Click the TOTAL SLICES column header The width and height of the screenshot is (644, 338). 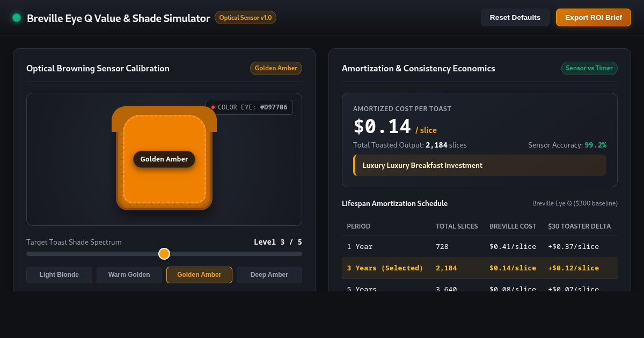coord(457,226)
